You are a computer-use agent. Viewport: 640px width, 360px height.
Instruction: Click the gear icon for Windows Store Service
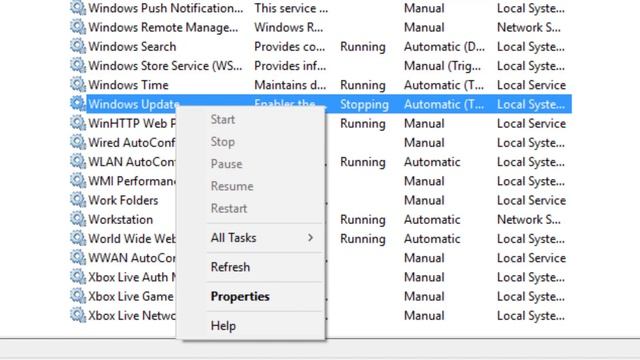click(78, 65)
